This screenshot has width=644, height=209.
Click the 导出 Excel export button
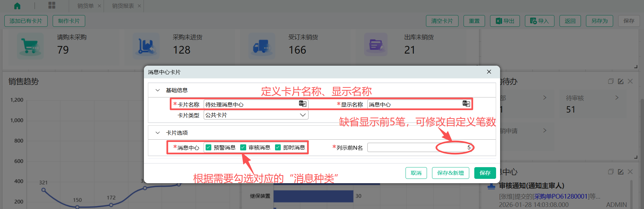505,21
